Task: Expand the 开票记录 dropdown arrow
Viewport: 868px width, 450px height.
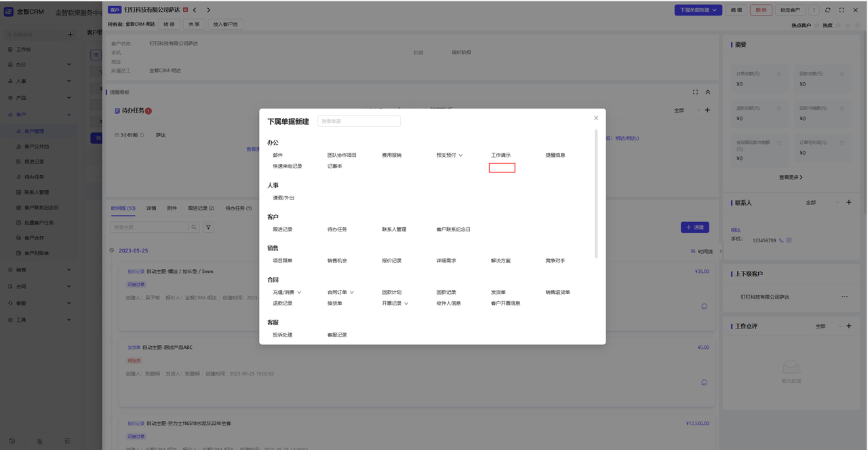Action: (406, 303)
